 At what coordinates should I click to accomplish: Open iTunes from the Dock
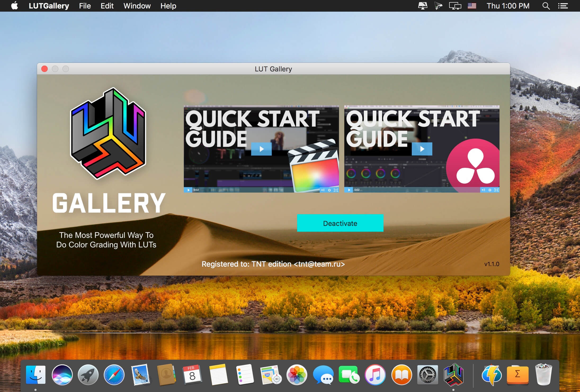(x=375, y=375)
